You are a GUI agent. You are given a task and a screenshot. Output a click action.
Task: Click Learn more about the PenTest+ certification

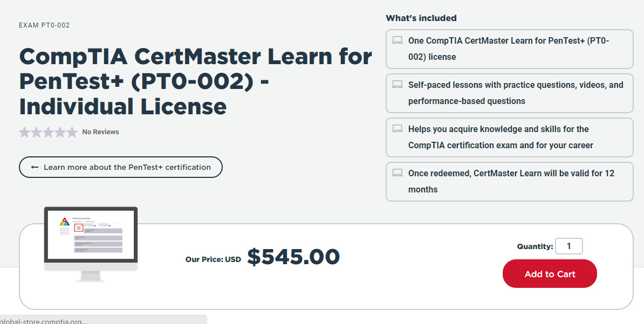(120, 167)
